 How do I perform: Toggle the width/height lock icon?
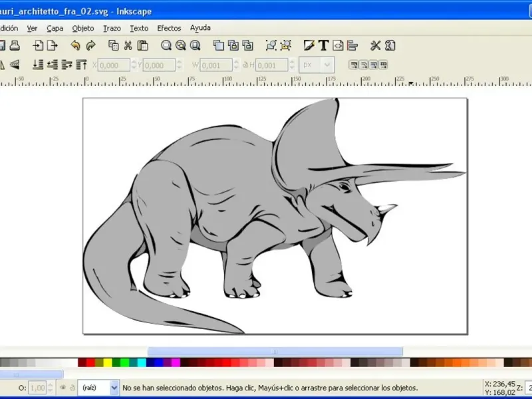[x=245, y=65]
